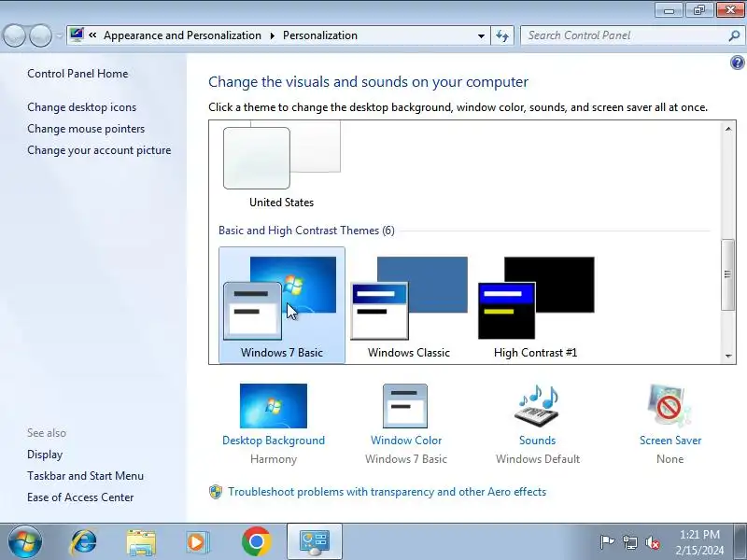Select the Windows Classic theme
Viewport: 747px width, 560px height.
[x=409, y=305]
